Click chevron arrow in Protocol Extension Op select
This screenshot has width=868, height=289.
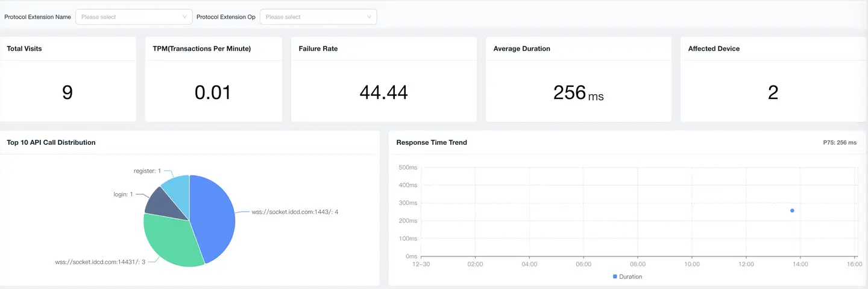tap(369, 17)
